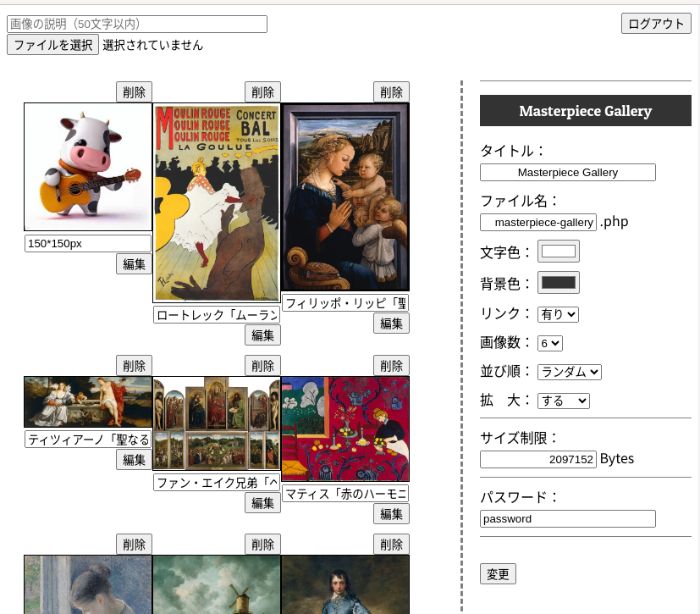Delete the Moulin Rouge poster image
The image size is (700, 614).
(262, 92)
